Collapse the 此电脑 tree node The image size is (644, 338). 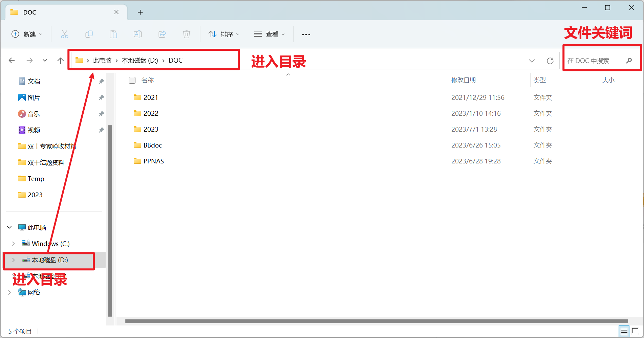point(9,227)
